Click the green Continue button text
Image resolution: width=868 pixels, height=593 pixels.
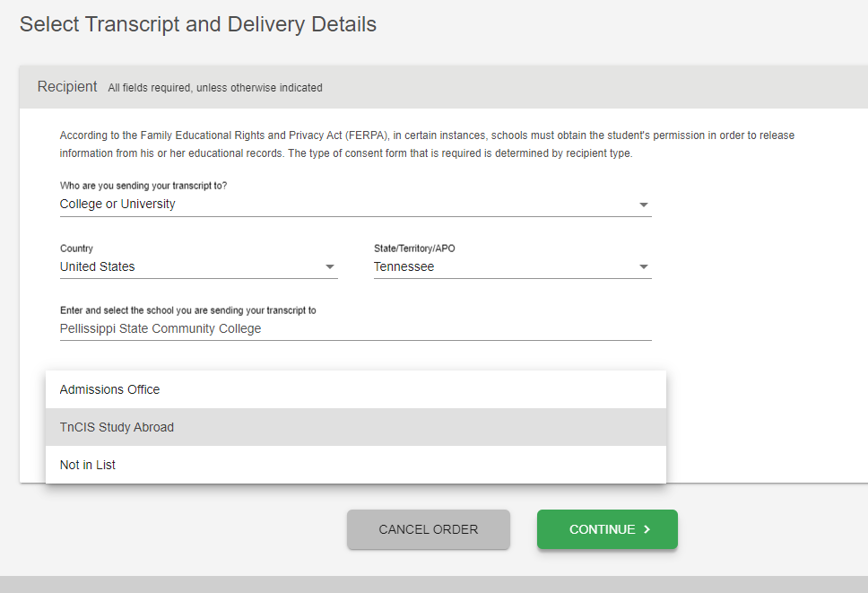(x=602, y=529)
